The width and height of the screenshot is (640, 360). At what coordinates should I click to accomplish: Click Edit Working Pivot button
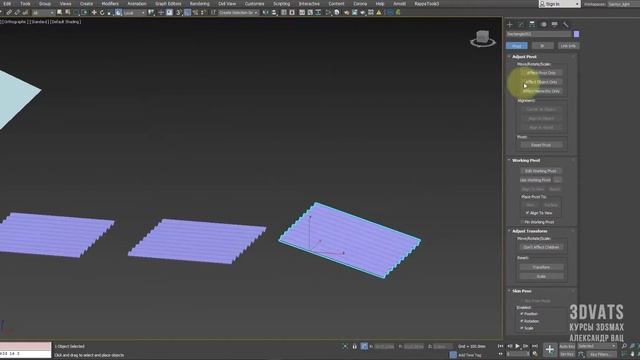click(541, 171)
